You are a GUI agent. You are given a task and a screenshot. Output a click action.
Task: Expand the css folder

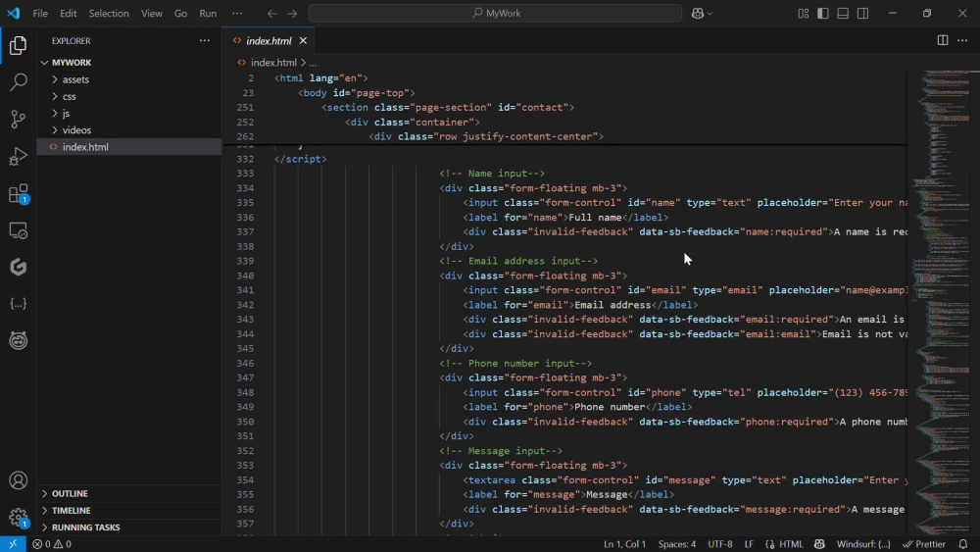point(128,96)
